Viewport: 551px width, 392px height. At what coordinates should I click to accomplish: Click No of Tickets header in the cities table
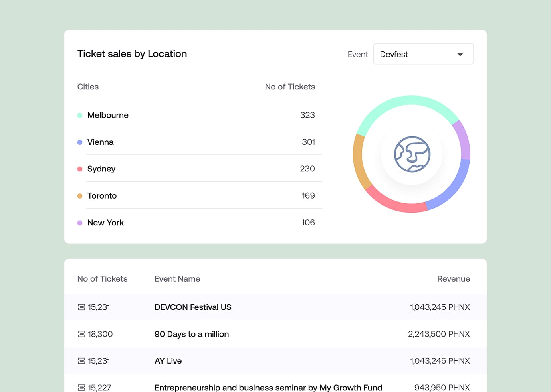pos(290,87)
